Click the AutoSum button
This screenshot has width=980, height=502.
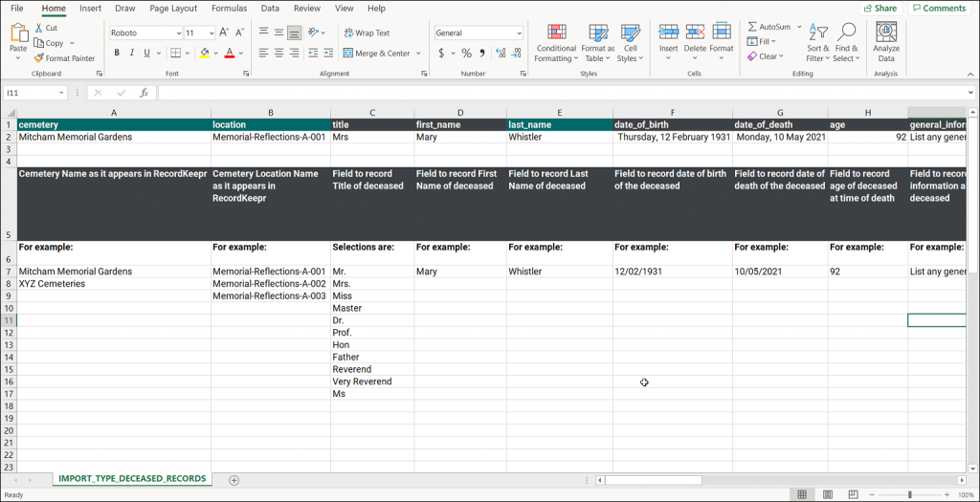pyautogui.click(x=768, y=27)
